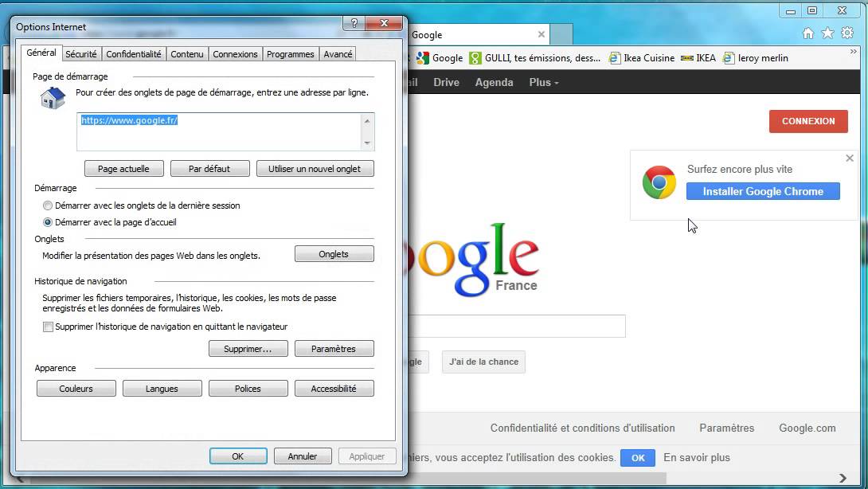This screenshot has height=489, width=868.
Task: Switch to the Connexions tab
Action: point(235,54)
